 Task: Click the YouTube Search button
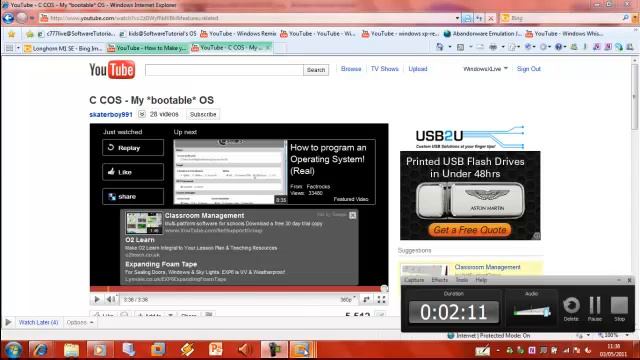[316, 70]
